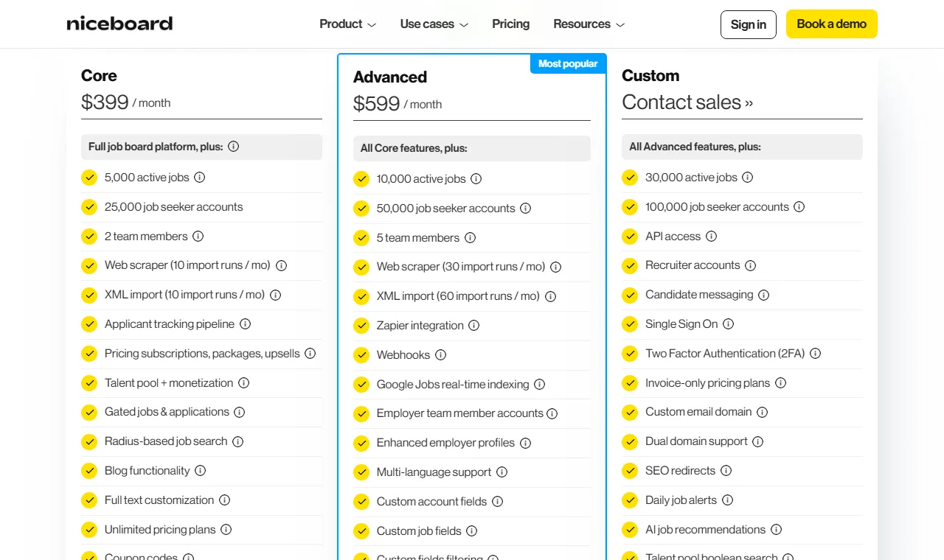944x560 pixels.
Task: Click info icon next to 10,000 active jobs
Action: [476, 179]
